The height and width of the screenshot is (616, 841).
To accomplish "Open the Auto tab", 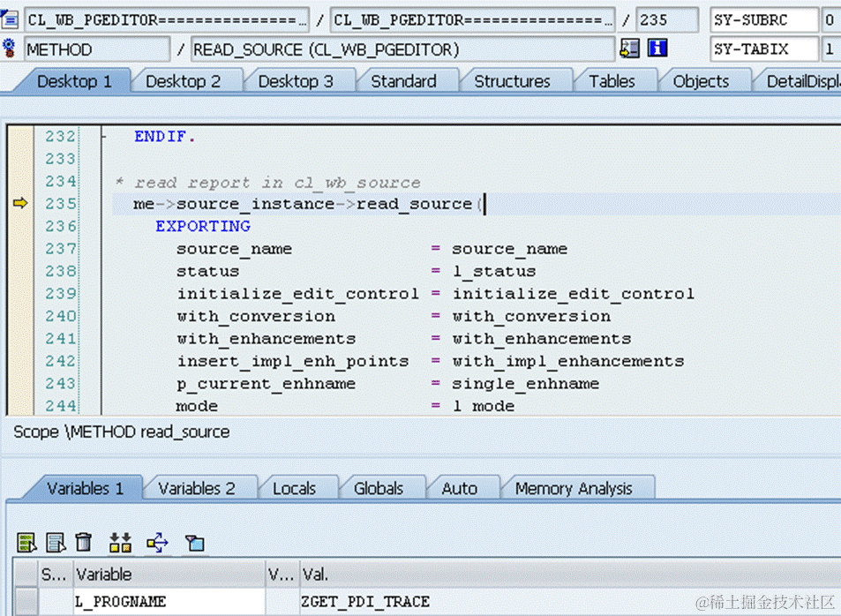I will [x=459, y=488].
